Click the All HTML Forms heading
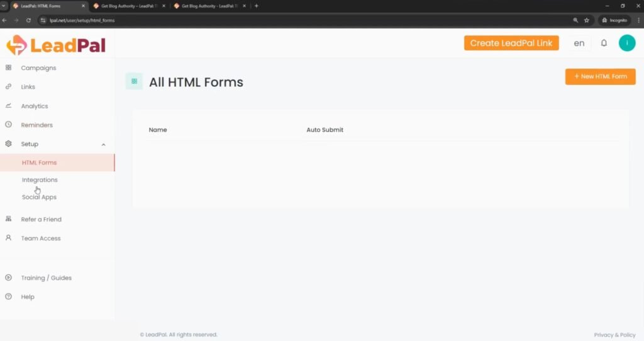This screenshot has height=341, width=644. (196, 82)
